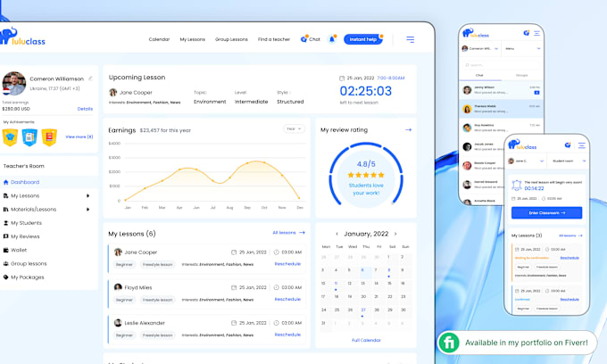Open the Year dropdown on Earnings chart
Screen dimensions: 607x364
(294, 128)
